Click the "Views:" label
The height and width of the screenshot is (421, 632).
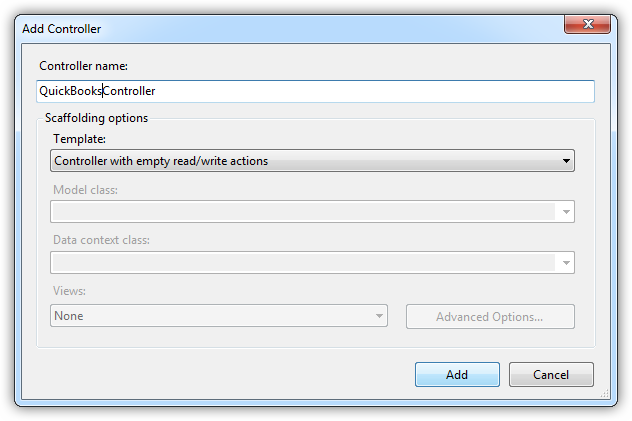tap(70, 293)
